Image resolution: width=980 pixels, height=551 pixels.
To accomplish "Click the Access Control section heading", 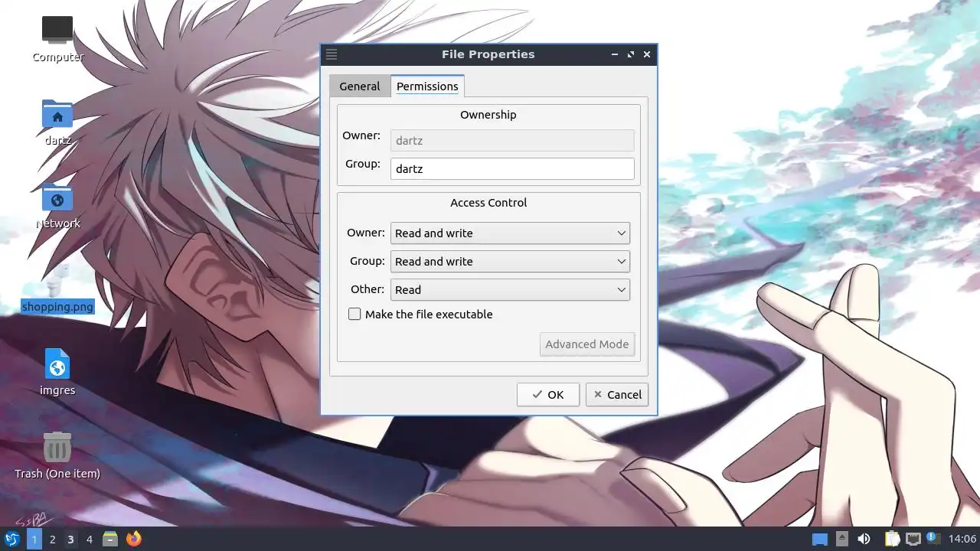I will (488, 203).
